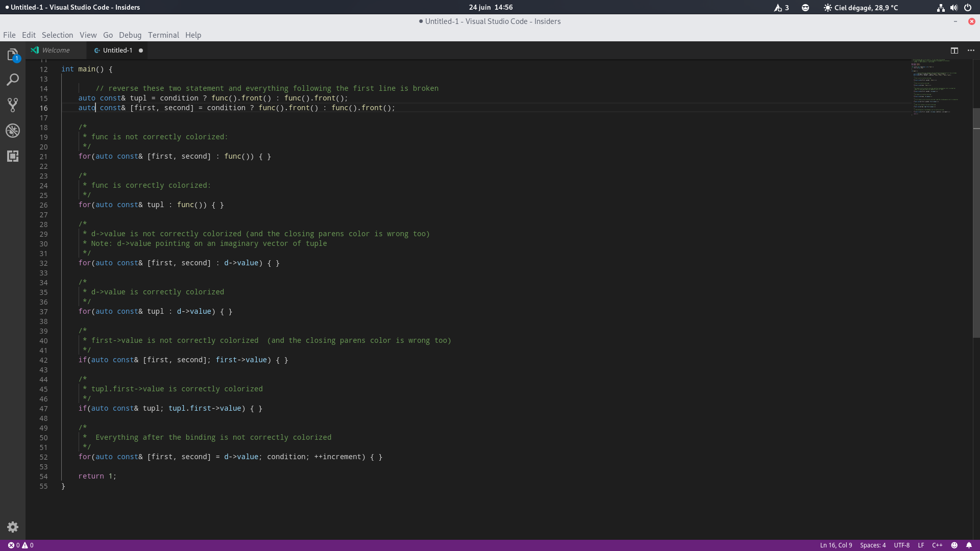Open the editor more-actions ellipsis menu
The height and width of the screenshot is (551, 980).
click(x=971, y=51)
